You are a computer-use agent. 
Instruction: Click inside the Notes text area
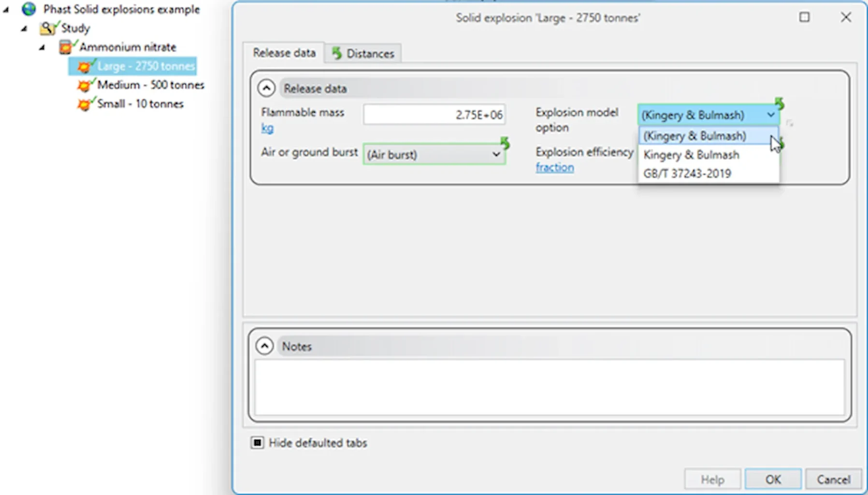pyautogui.click(x=550, y=387)
